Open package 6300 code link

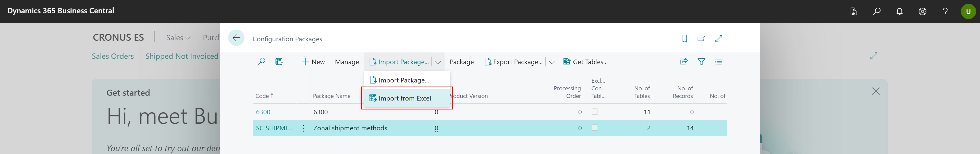coord(263,112)
